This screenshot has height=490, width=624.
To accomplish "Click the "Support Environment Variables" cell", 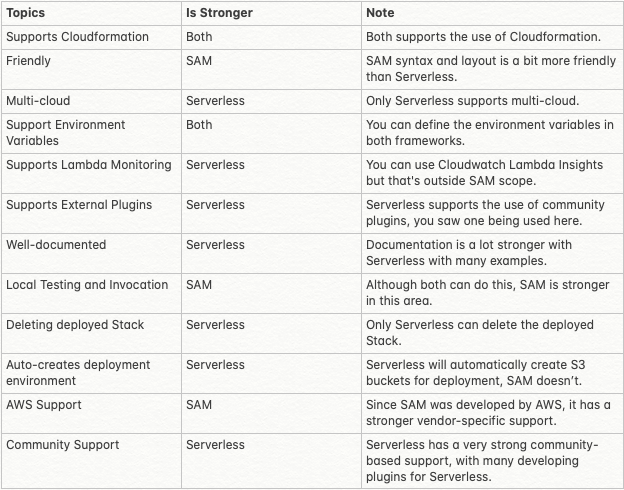I will coord(66,133).
